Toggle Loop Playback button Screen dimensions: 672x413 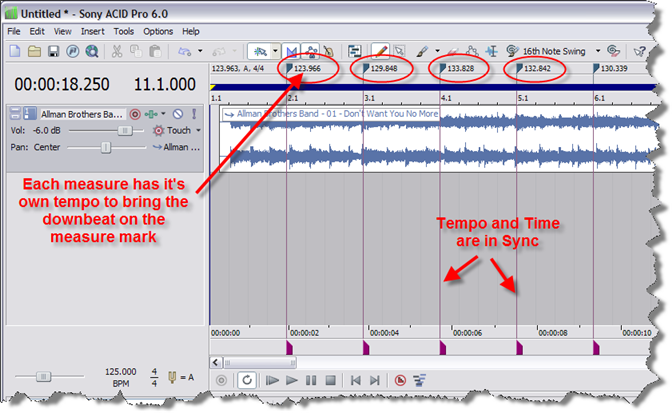pos(247,380)
